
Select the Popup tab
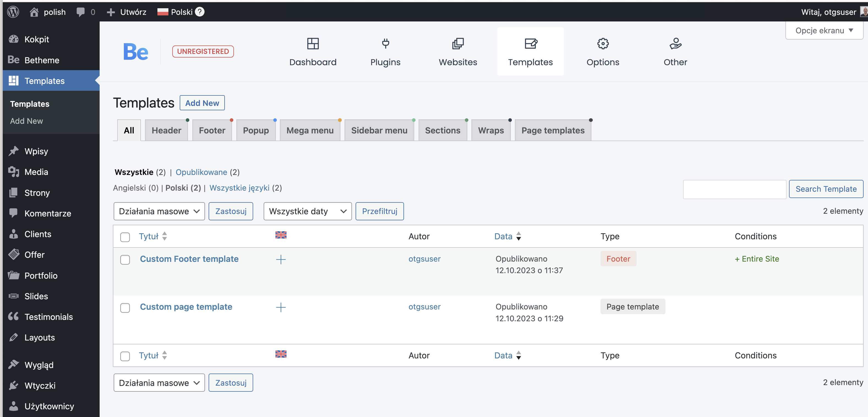click(x=256, y=130)
